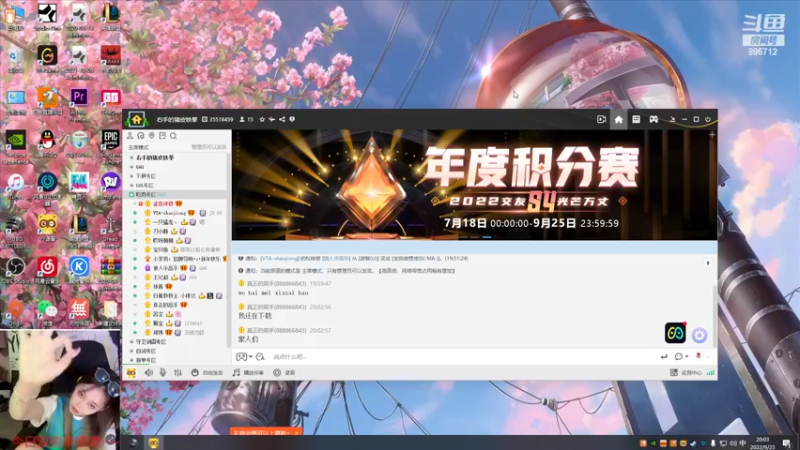The image size is (800, 450).
Task: Click the plus button at banner top right
Action: (x=712, y=135)
